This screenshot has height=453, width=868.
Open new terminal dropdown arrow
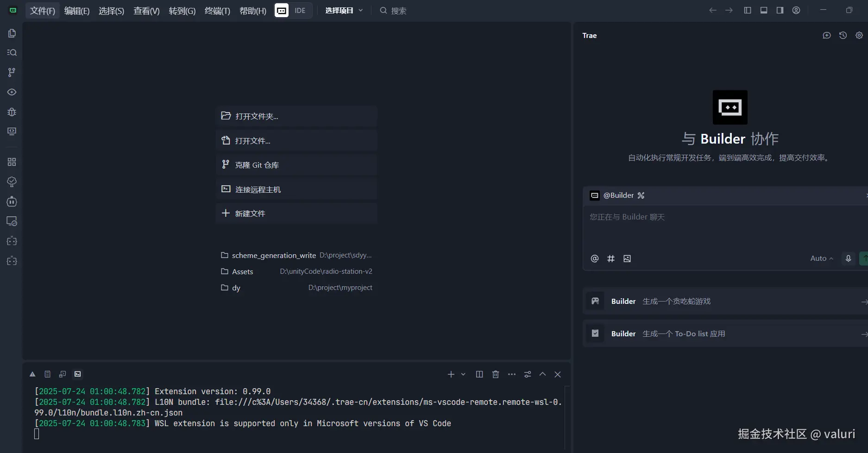click(462, 374)
